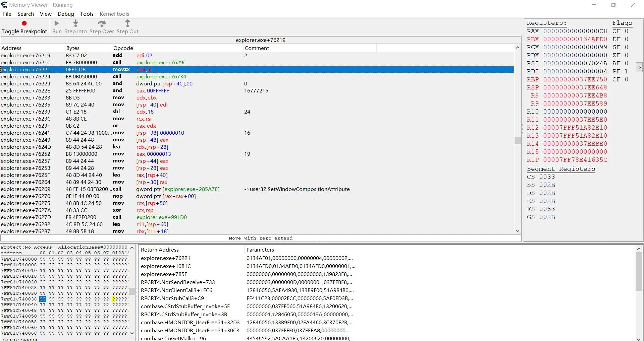
Task: Click the RIP register value
Action: pos(575,160)
